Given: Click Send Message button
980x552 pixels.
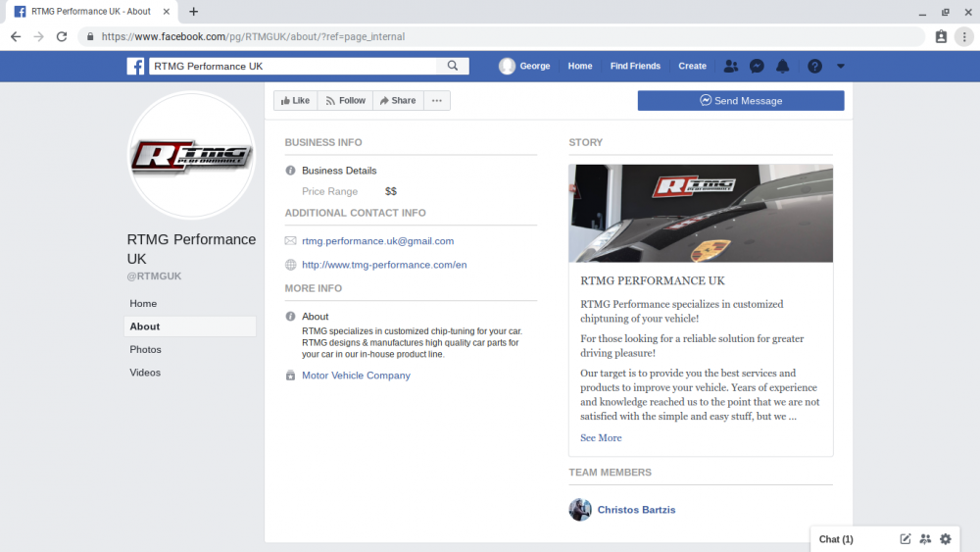Looking at the screenshot, I should point(741,101).
